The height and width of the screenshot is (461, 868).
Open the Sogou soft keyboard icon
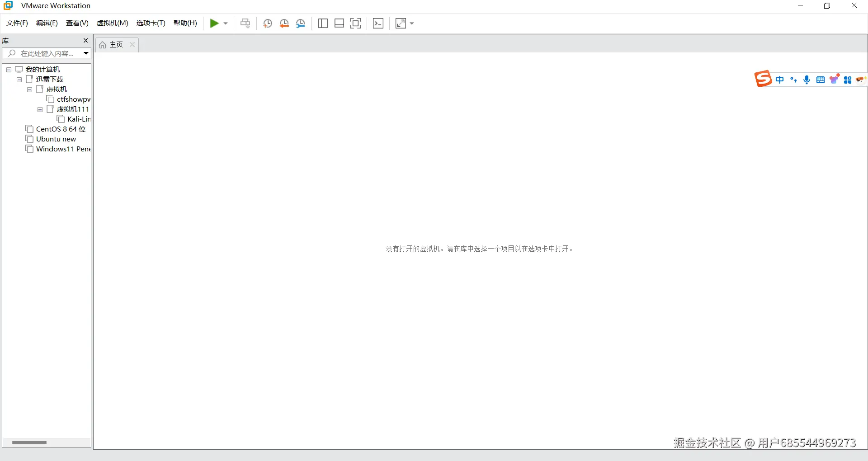821,80
